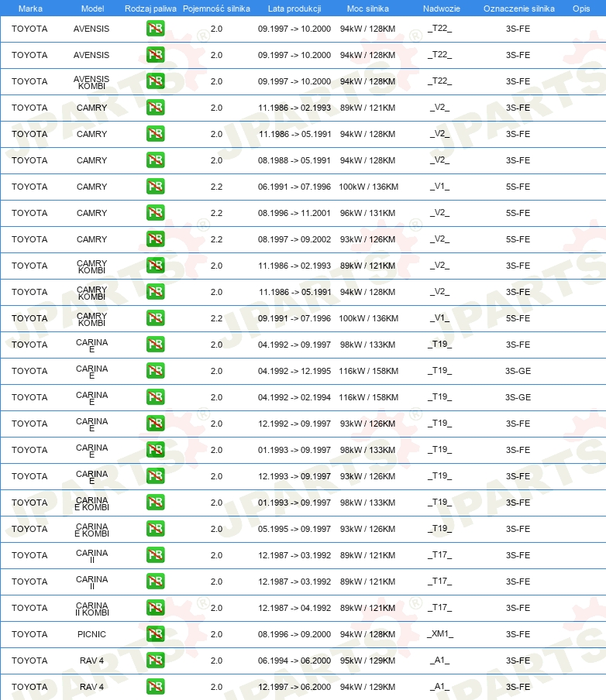This screenshot has height=700, width=606.
Task: Click the 12.1997 -> 06.2000 production years cell
Action: point(294,687)
